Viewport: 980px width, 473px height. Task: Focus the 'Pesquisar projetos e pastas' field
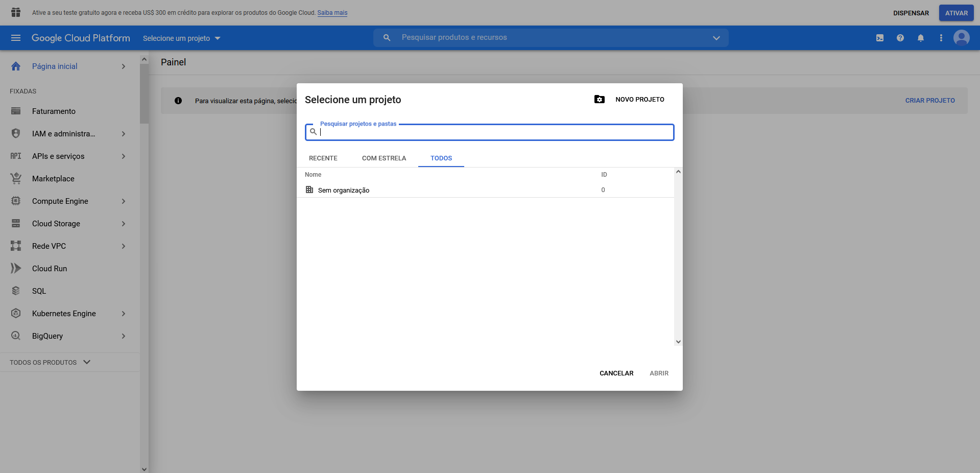click(x=495, y=132)
